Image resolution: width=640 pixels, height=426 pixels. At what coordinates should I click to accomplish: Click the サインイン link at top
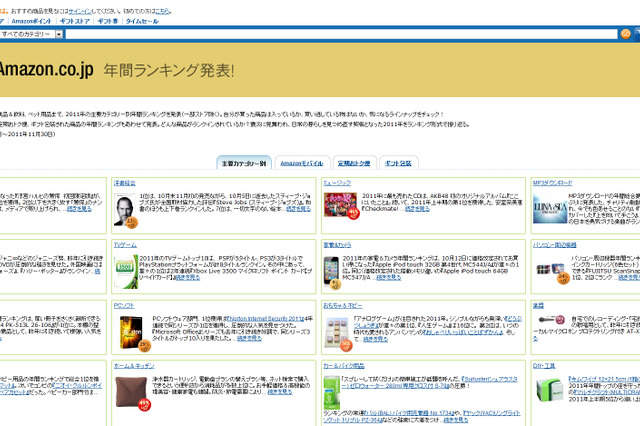click(x=80, y=11)
